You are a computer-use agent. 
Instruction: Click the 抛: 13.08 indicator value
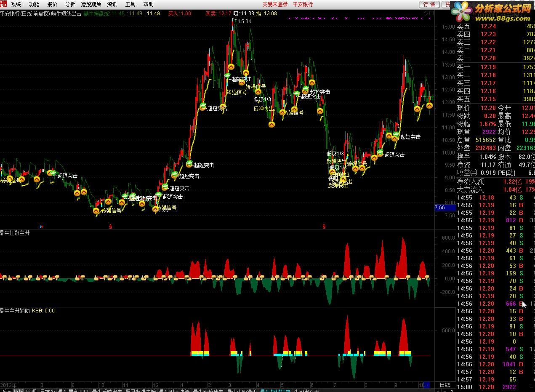pos(266,13)
